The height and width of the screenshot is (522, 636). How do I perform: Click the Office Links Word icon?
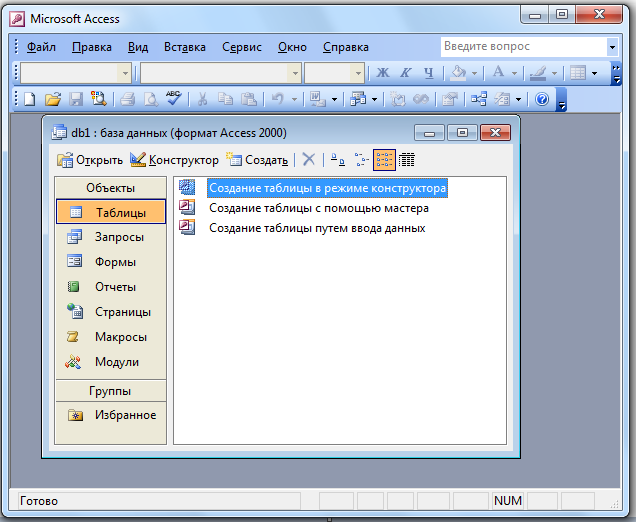[x=318, y=99]
